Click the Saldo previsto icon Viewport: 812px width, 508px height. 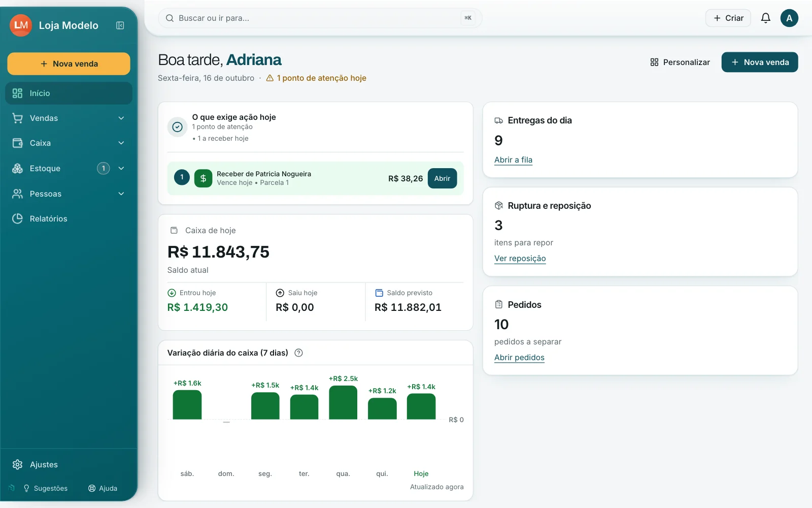379,293
